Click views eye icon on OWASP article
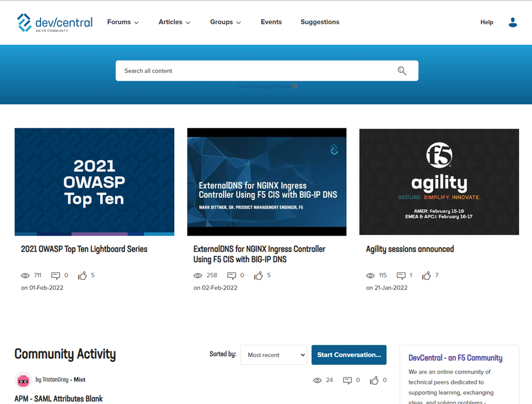532x404 pixels. (x=25, y=275)
